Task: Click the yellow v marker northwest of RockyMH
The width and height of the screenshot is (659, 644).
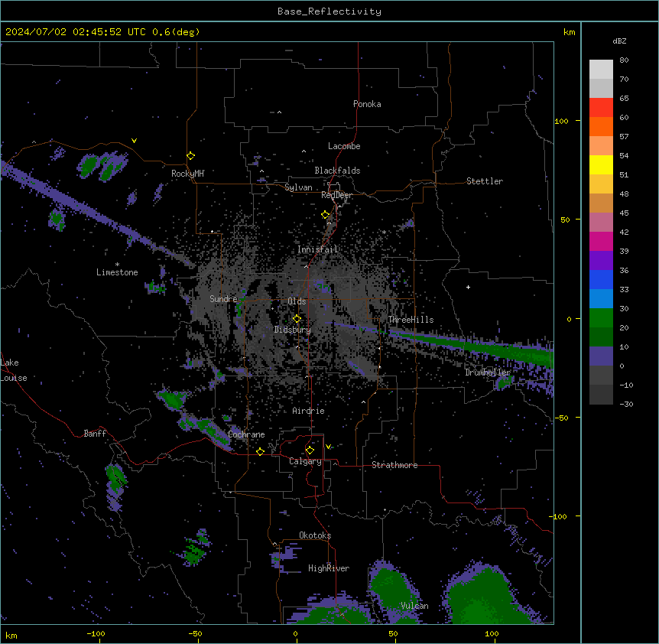Action: tap(134, 141)
